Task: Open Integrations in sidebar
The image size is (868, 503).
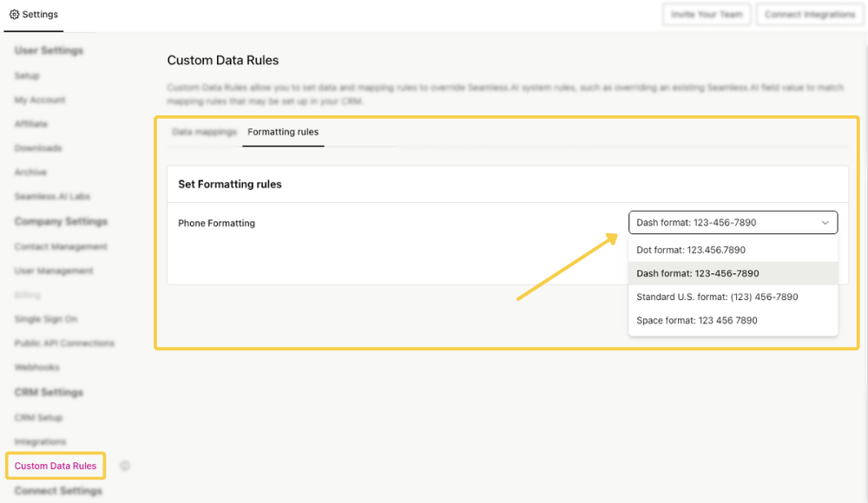Action: pyautogui.click(x=40, y=441)
